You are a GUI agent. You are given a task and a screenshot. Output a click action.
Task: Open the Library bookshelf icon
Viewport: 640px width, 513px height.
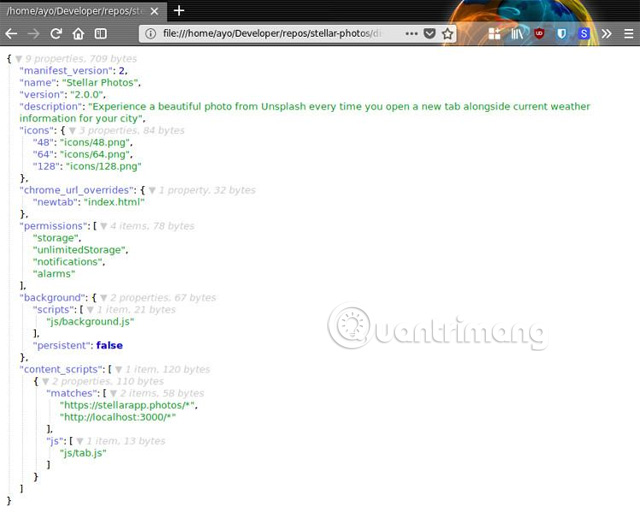pos(517,33)
